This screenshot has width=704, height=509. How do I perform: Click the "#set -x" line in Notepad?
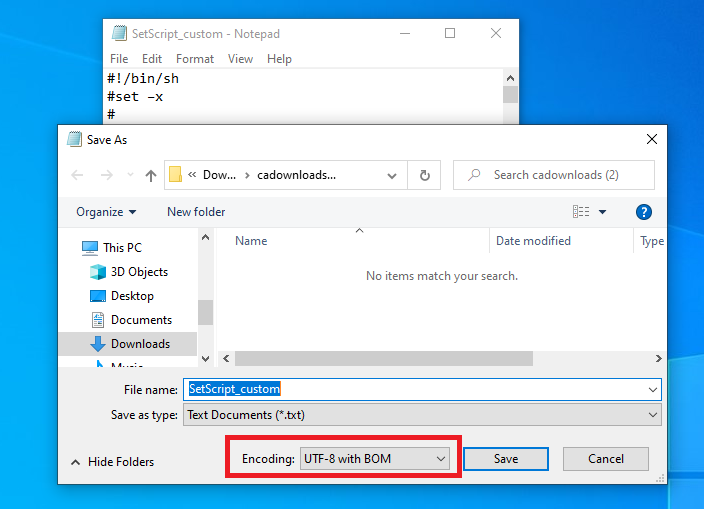[x=135, y=97]
